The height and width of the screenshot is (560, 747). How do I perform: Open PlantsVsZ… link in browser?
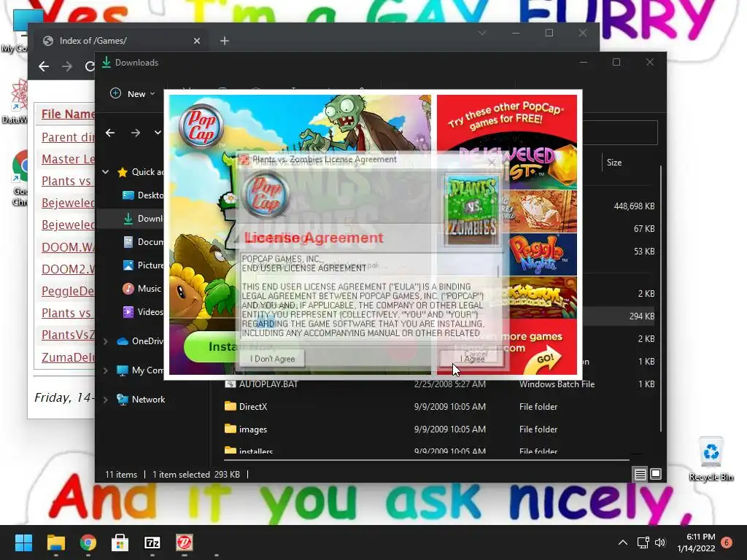tap(68, 335)
